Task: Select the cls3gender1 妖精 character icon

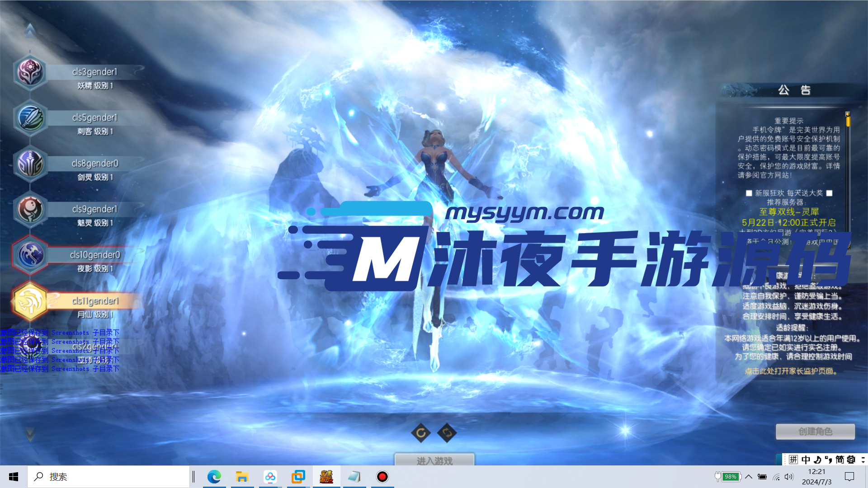Action: 30,72
